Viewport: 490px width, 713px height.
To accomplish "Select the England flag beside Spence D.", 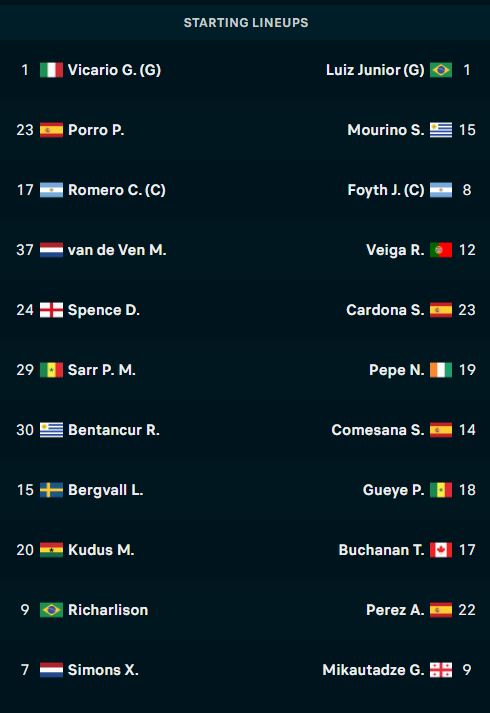I will point(51,310).
